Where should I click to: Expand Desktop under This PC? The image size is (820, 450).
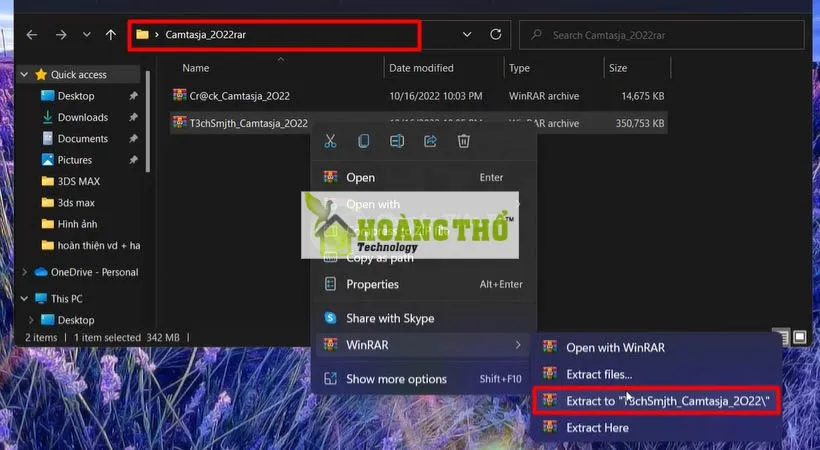(31, 320)
